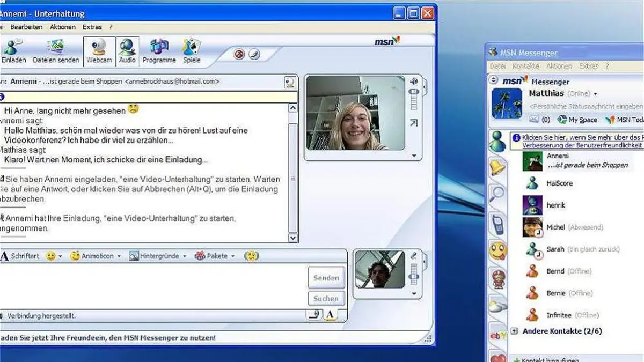This screenshot has height=362, width=644.
Task: Click the speaker volume icon
Action: [x=413, y=82]
